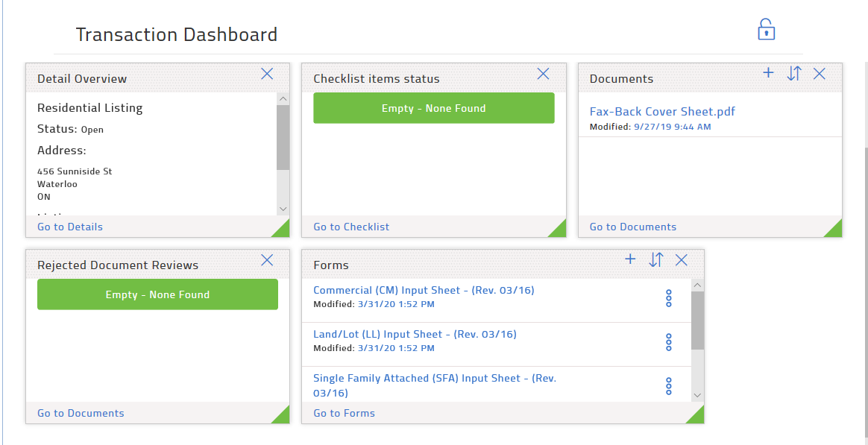Screen dimensions: 868x445
Task: Add a new form via the plus icon
Action: [630, 259]
